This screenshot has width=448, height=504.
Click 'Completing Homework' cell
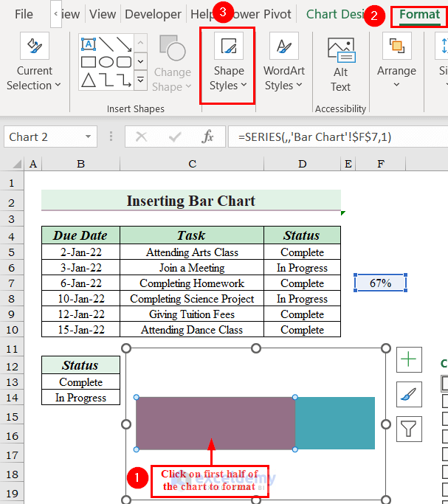192,283
